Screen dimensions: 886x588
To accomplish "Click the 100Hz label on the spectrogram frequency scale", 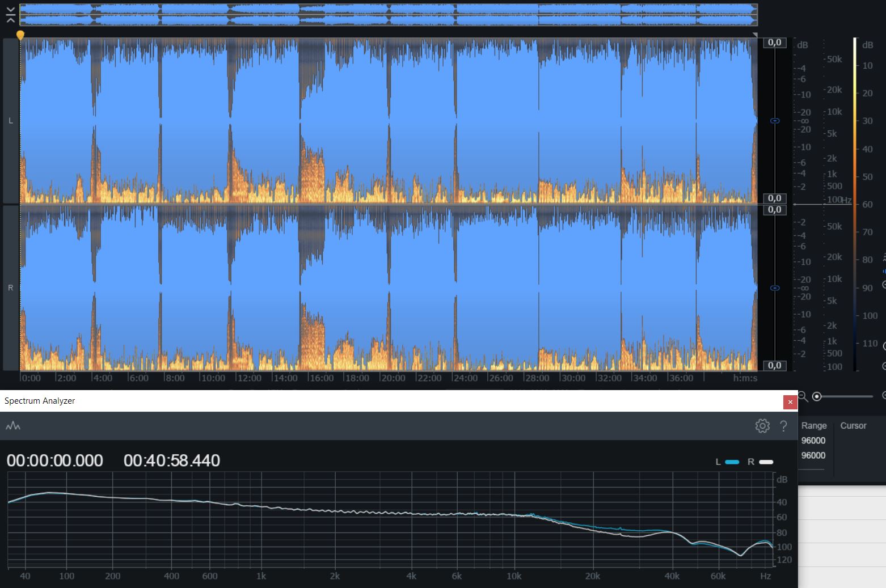I will tap(839, 200).
